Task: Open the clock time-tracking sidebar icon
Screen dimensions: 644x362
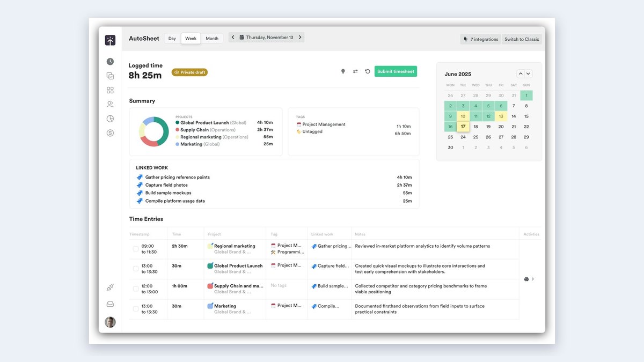Action: (110, 62)
